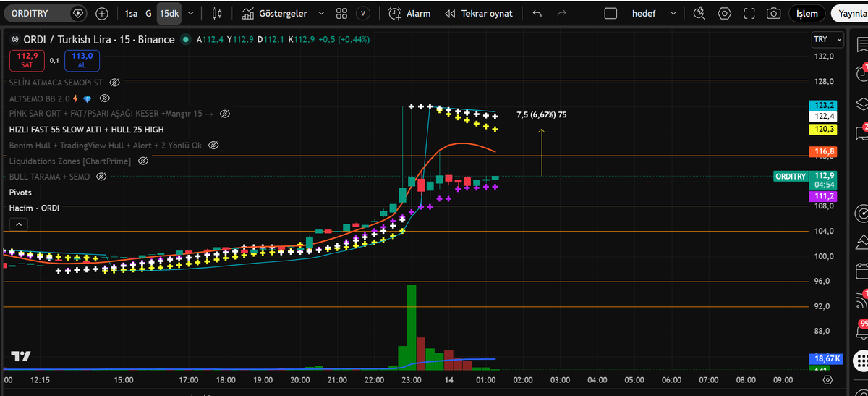Open the price scale settings gear
868x396 pixels.
827,379
